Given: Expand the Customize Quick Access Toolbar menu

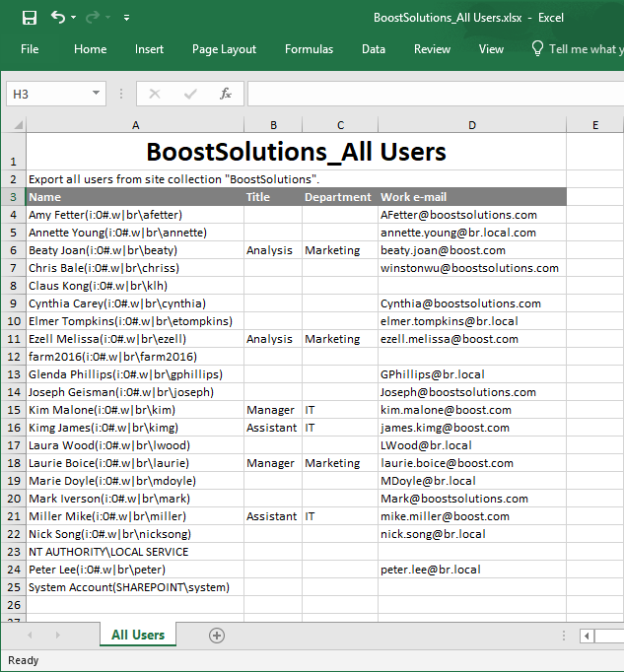Looking at the screenshot, I should 126,19.
